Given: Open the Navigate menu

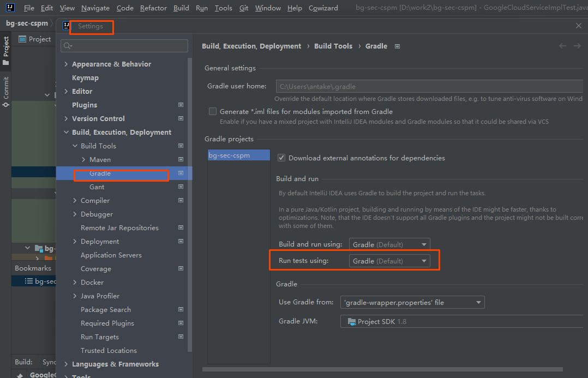Looking at the screenshot, I should point(95,8).
